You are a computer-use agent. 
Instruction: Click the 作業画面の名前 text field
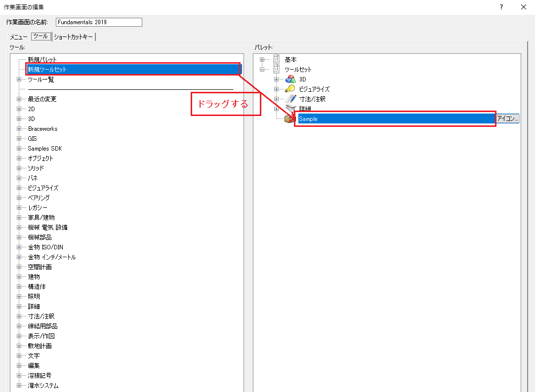pyautogui.click(x=99, y=22)
